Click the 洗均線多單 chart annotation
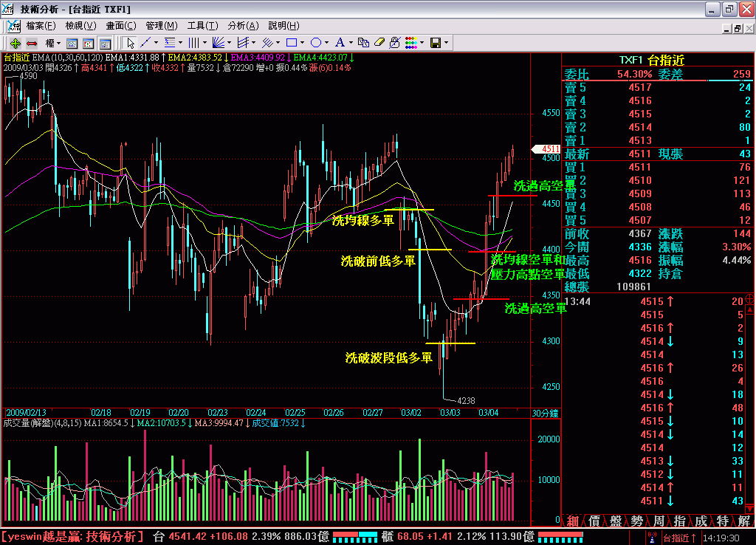 point(363,221)
